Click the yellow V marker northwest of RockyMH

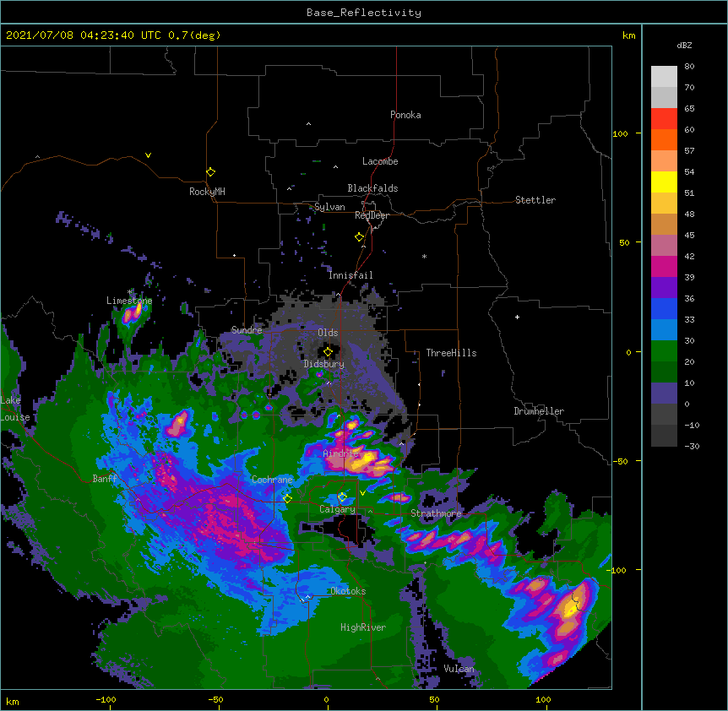pos(148,155)
